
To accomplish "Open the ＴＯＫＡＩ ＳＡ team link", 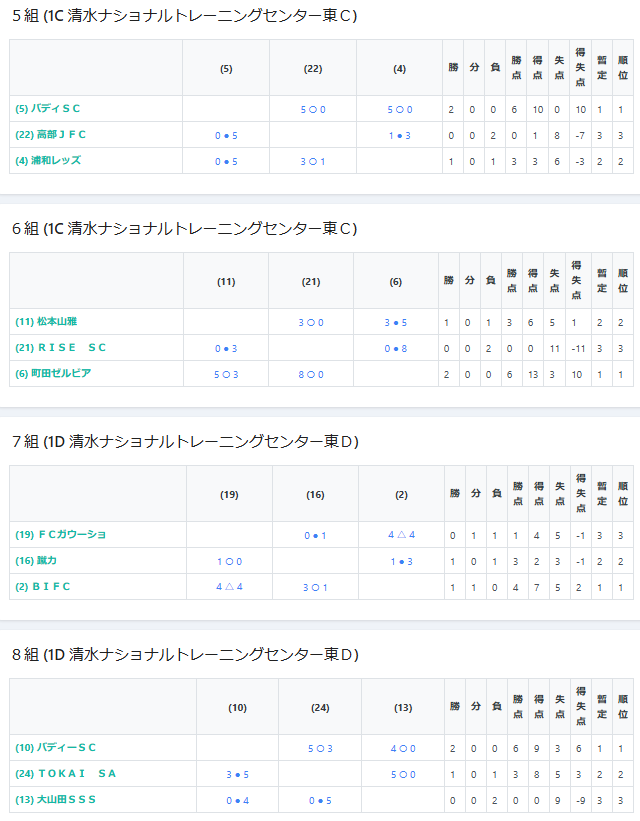I will (x=65, y=774).
